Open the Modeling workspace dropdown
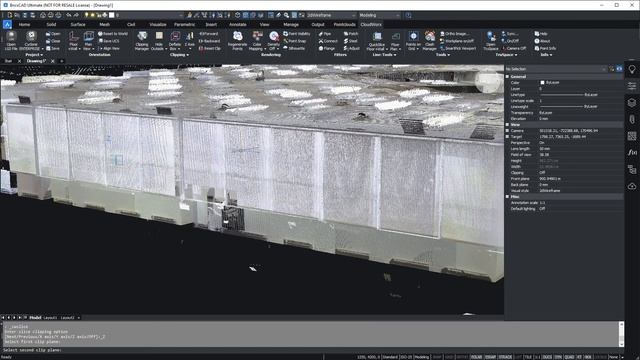 [379, 15]
